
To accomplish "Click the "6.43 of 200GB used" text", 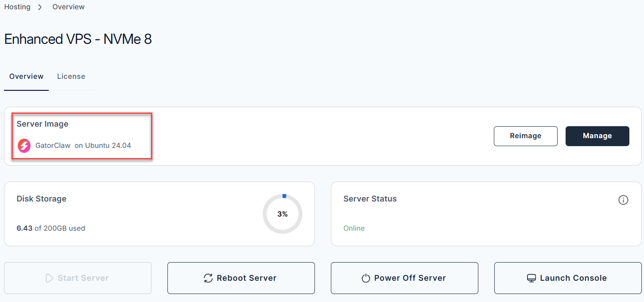I will 51,228.
